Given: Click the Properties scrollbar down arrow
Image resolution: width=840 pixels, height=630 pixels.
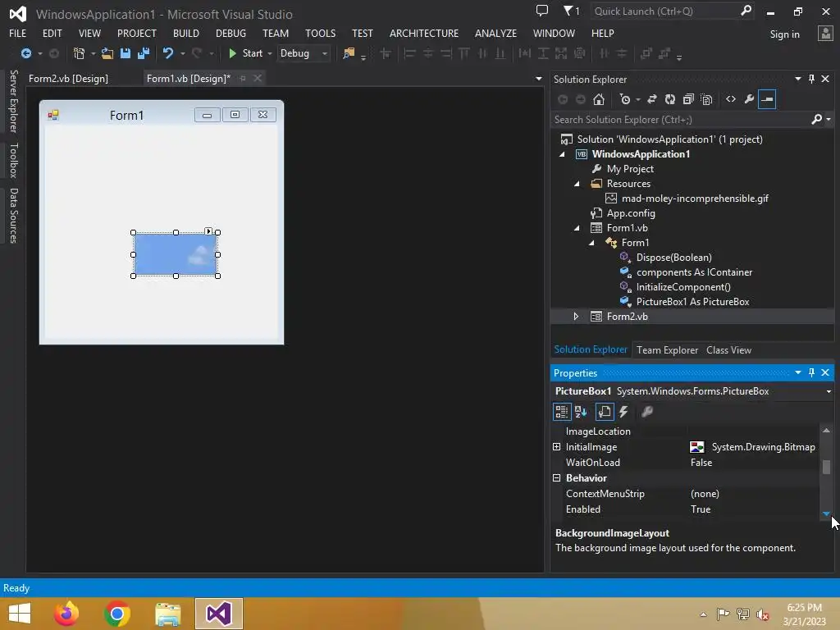Looking at the screenshot, I should click(x=826, y=514).
